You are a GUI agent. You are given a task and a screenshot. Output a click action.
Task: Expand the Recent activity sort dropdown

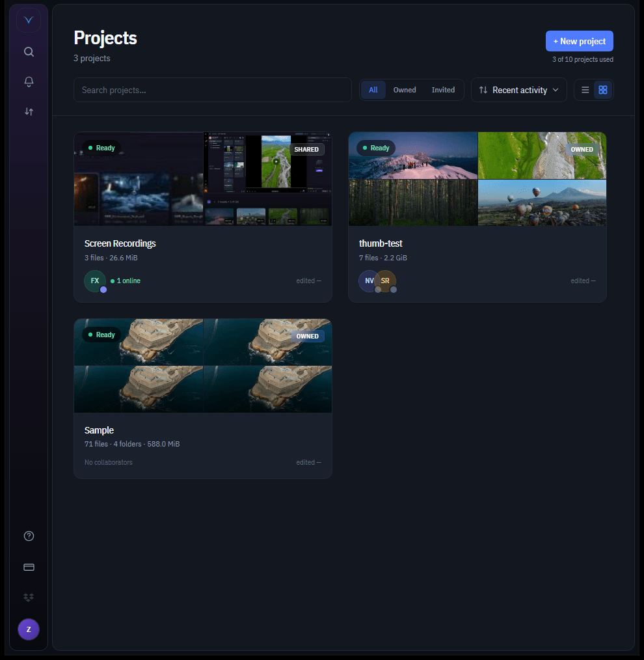coord(518,90)
